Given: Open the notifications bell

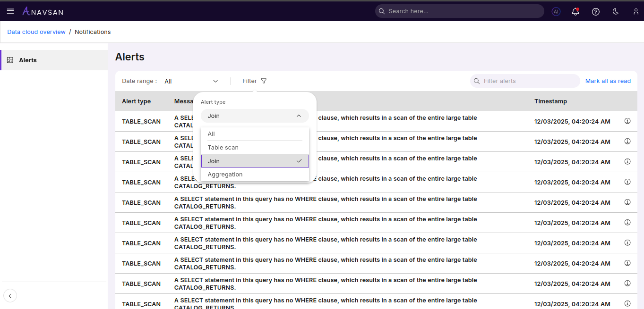Looking at the screenshot, I should point(575,12).
